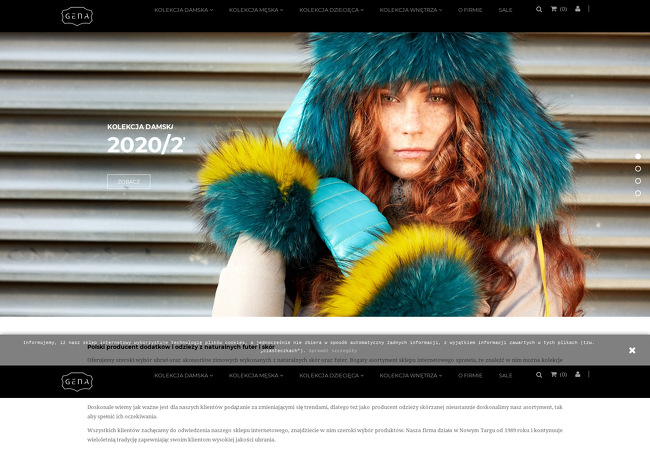Expand Kolekcja Damska in the lower header bar
Viewport: 650px width, 450px height.
184,375
